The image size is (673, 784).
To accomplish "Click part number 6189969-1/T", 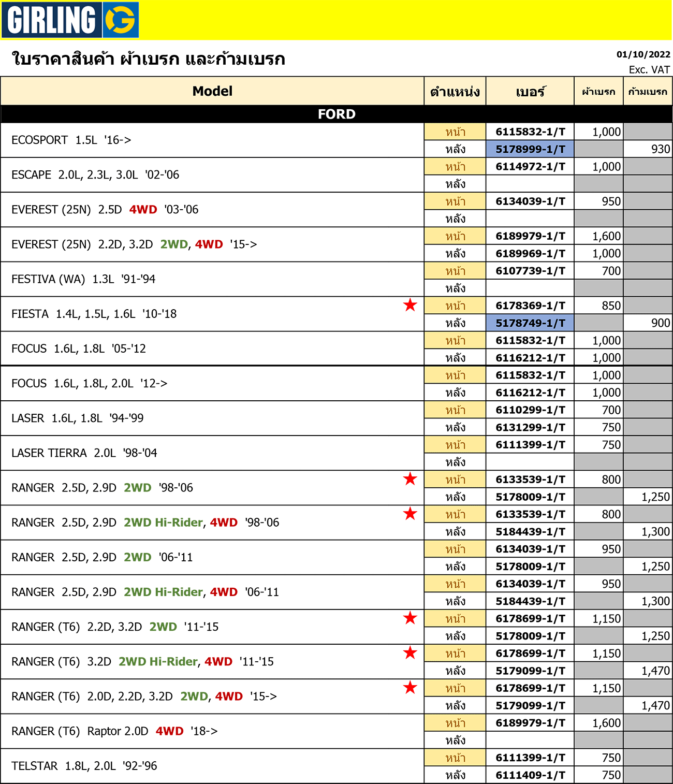I will tap(530, 254).
